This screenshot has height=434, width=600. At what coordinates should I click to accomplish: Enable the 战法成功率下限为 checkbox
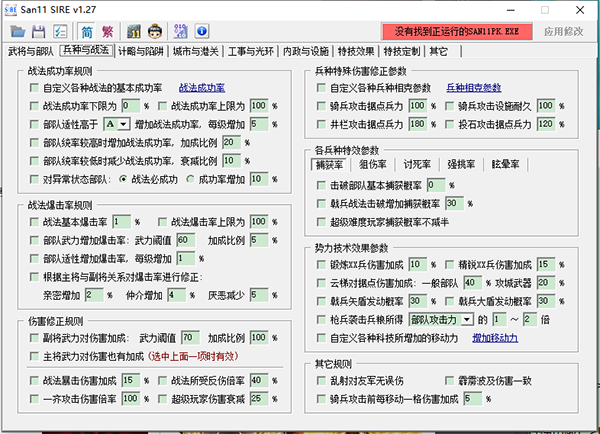pos(35,106)
